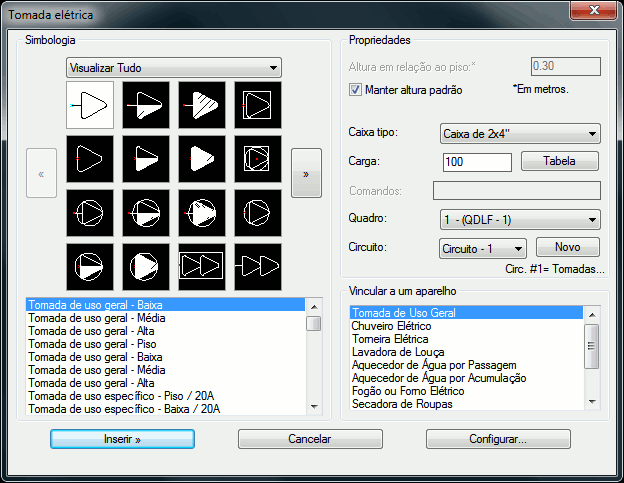The image size is (624, 483).
Task: Uncheck Manter altura padrão checkbox
Action: 355,90
